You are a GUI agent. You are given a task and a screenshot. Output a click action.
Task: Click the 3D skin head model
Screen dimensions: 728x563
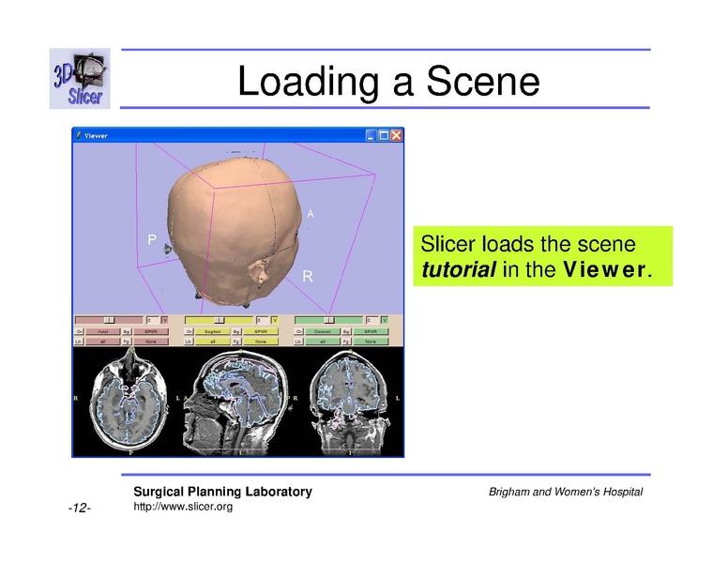pos(235,232)
